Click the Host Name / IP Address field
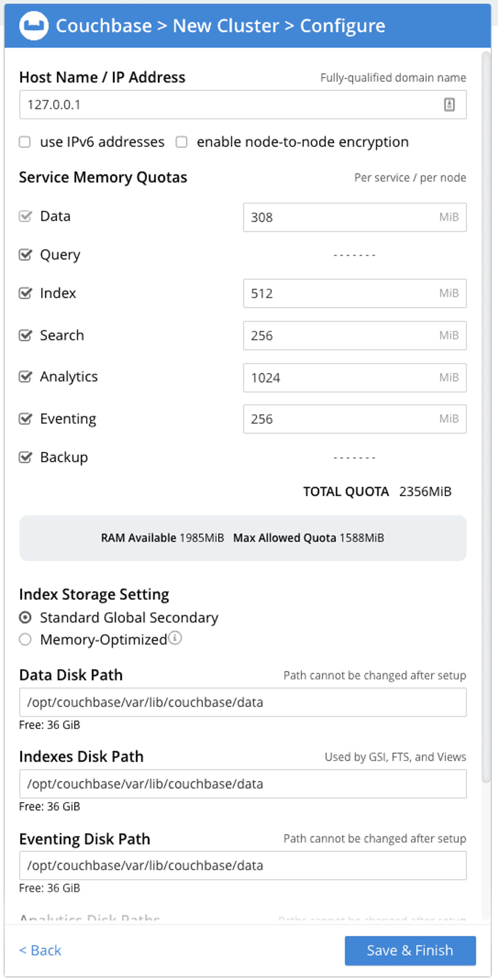The image size is (498, 980). pyautogui.click(x=243, y=105)
